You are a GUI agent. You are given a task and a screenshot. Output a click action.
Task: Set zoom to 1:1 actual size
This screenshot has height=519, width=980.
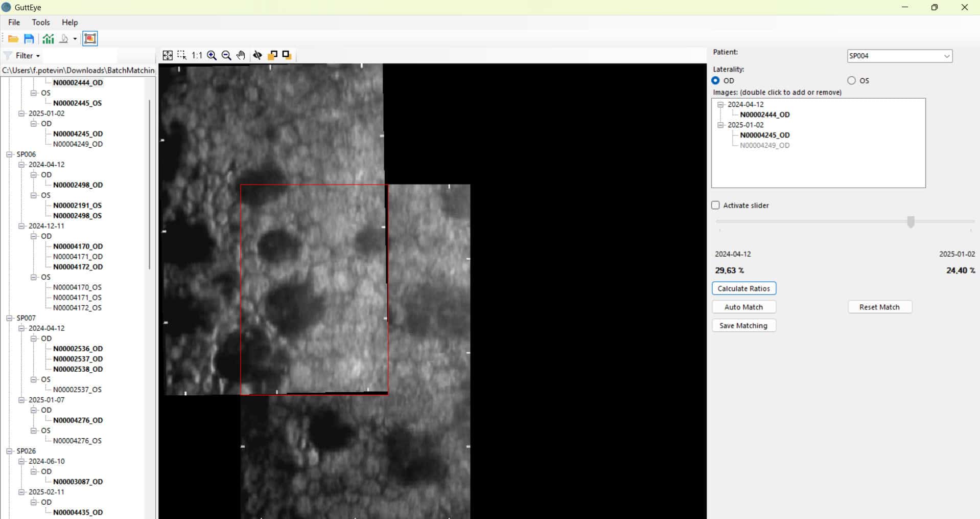(x=197, y=55)
